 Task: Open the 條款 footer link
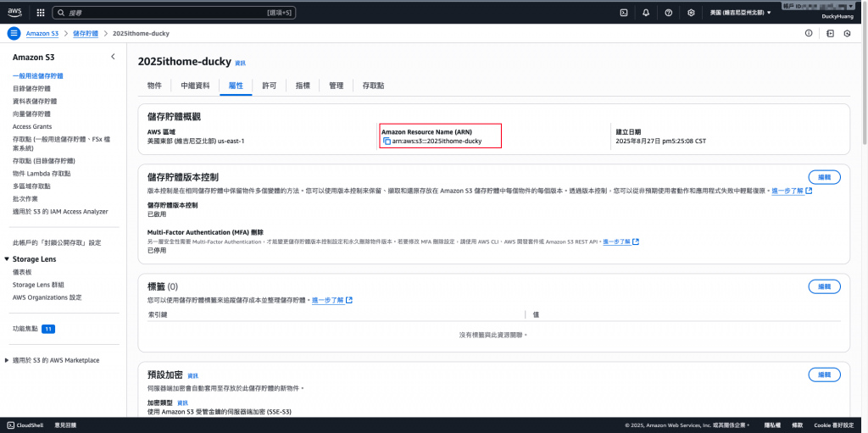coord(797,425)
